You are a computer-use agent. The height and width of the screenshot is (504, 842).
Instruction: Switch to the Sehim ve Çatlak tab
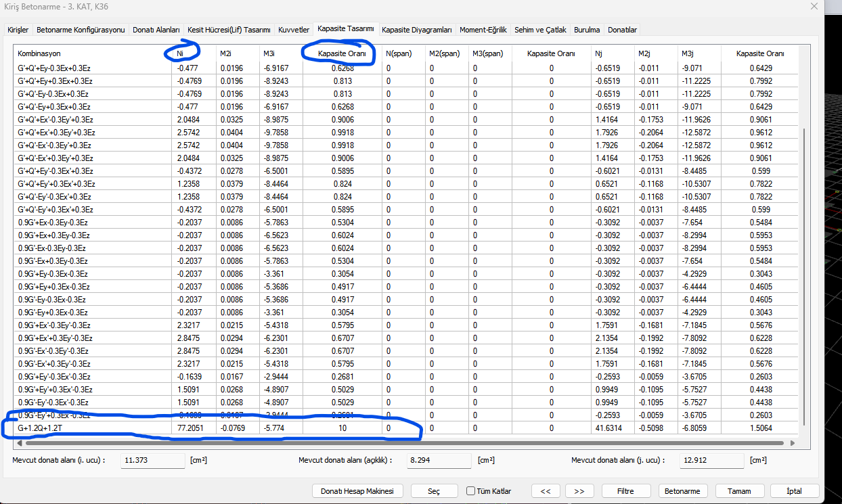click(540, 30)
